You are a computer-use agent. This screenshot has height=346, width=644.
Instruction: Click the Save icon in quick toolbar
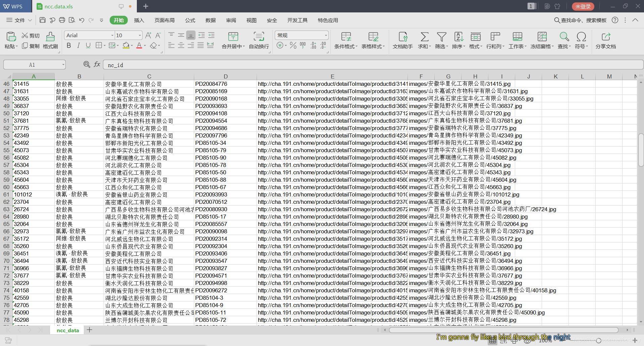pos(43,20)
